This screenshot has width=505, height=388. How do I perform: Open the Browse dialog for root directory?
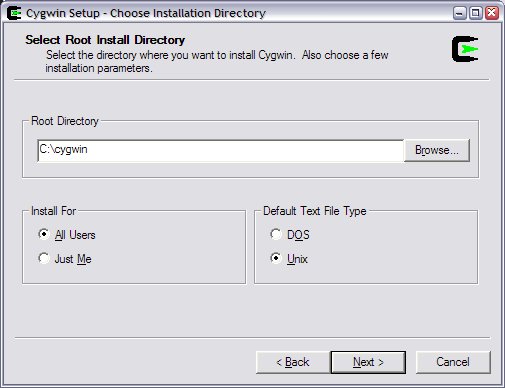pyautogui.click(x=437, y=150)
